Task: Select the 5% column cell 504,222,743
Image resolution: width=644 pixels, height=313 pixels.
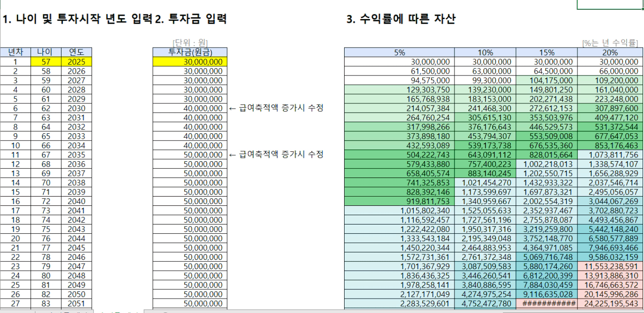Action: pyautogui.click(x=400, y=155)
